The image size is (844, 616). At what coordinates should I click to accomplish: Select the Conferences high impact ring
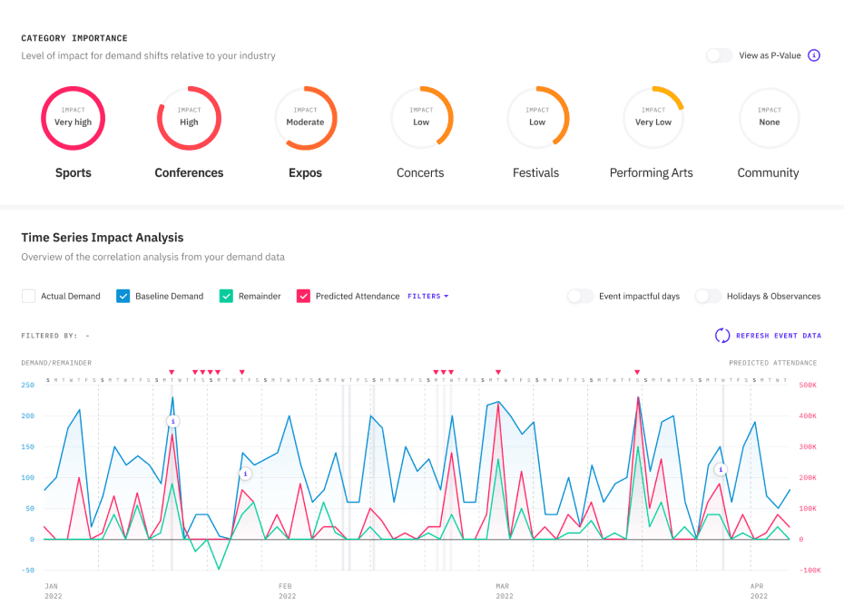pos(189,118)
